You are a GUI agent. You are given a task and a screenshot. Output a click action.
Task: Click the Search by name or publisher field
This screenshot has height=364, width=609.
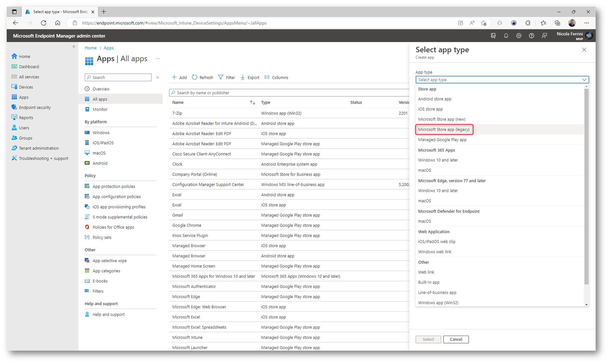[x=290, y=93]
